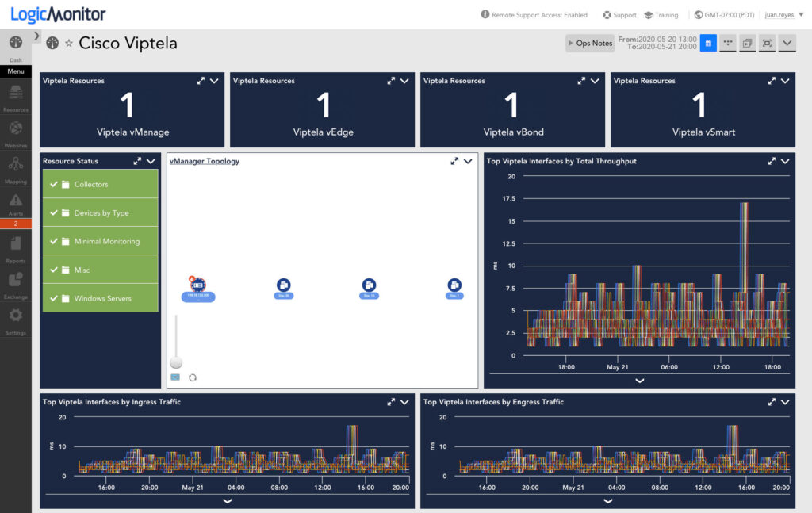The image size is (812, 513).
Task: Open the Viptela vManage widget dropdown menu
Action: [x=213, y=81]
